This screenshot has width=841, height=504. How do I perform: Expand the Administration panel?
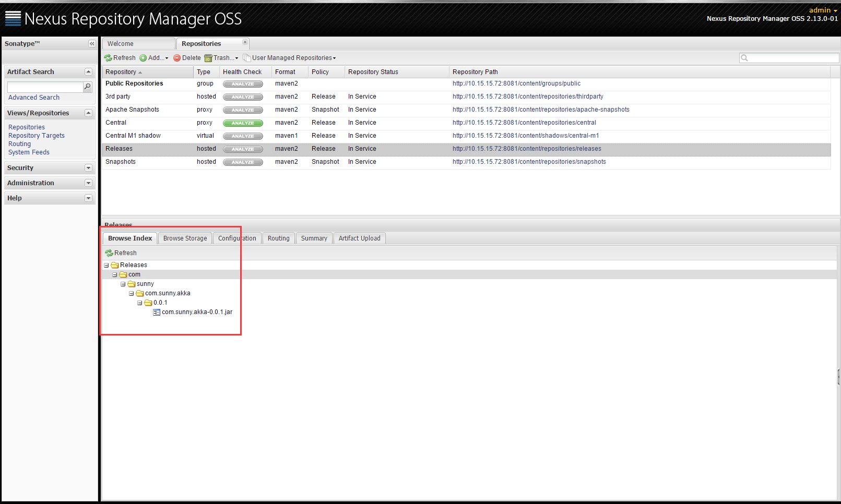click(88, 183)
